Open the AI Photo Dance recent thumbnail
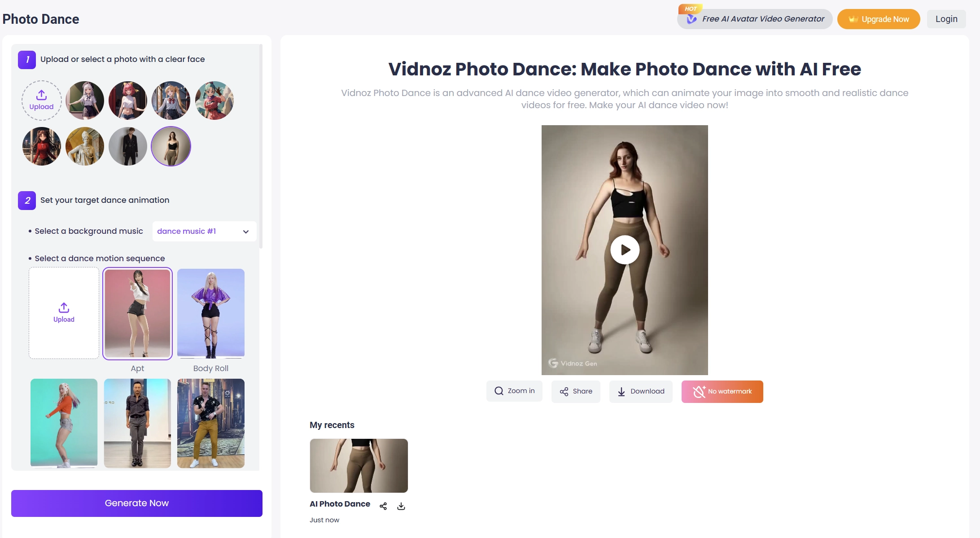Image resolution: width=980 pixels, height=538 pixels. click(359, 465)
